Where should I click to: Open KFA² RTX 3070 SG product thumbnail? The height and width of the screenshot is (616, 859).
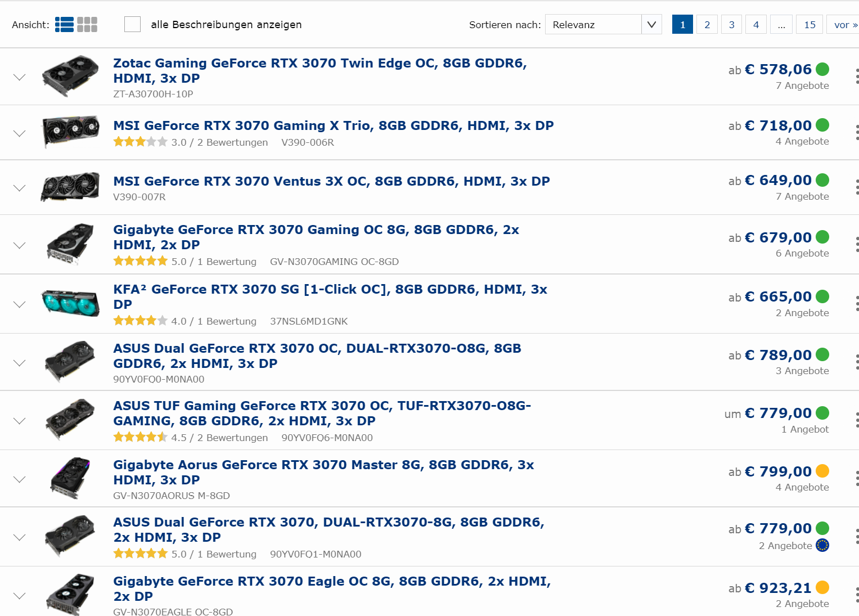[70, 303]
